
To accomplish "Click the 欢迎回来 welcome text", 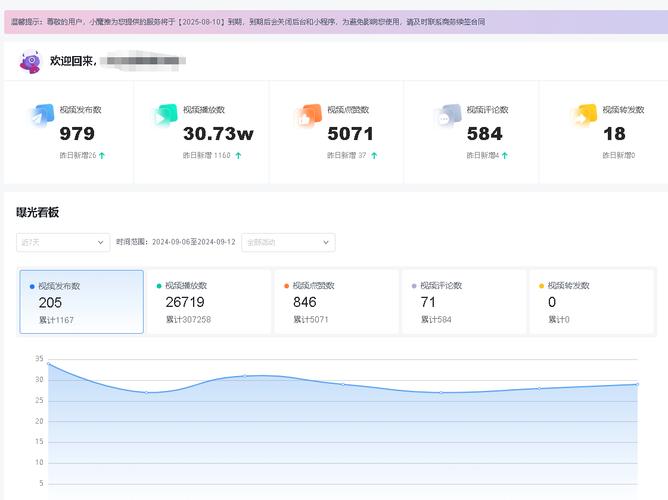I will 73,61.
